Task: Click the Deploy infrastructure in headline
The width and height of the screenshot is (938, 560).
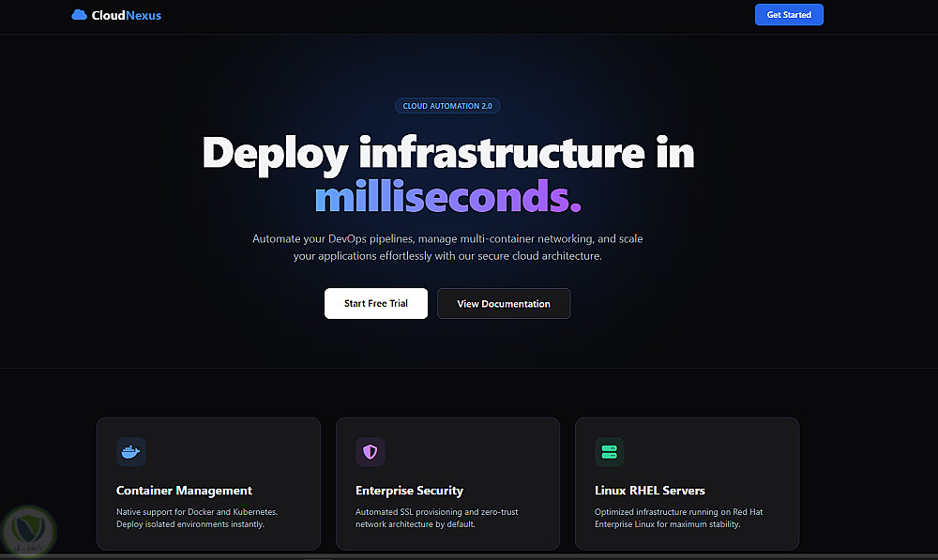Action: click(448, 153)
